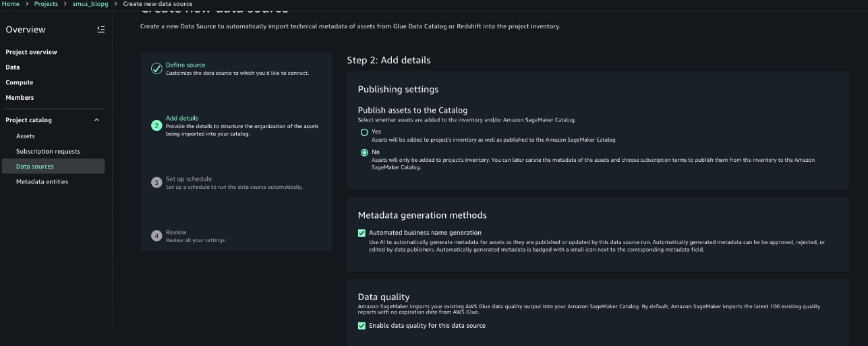Screen dimensions: 868x346
Task: Select Yes to publish assets to Catalog
Action: point(364,132)
